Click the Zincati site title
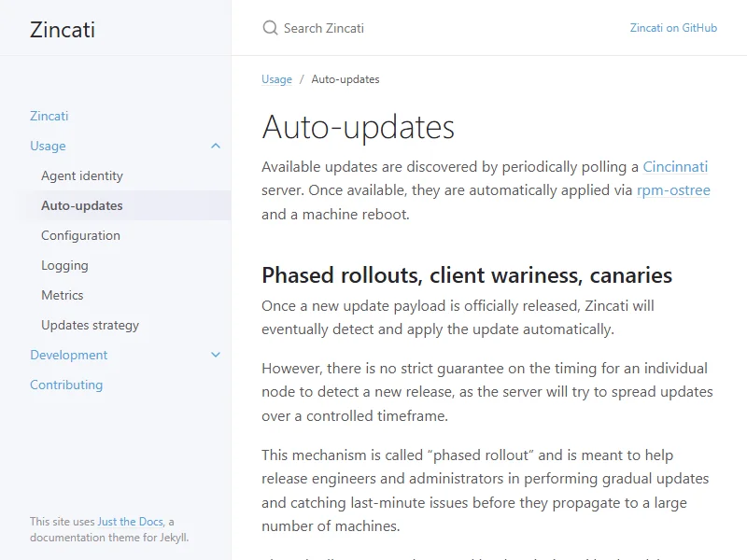The width and height of the screenshot is (747, 560). tap(63, 29)
